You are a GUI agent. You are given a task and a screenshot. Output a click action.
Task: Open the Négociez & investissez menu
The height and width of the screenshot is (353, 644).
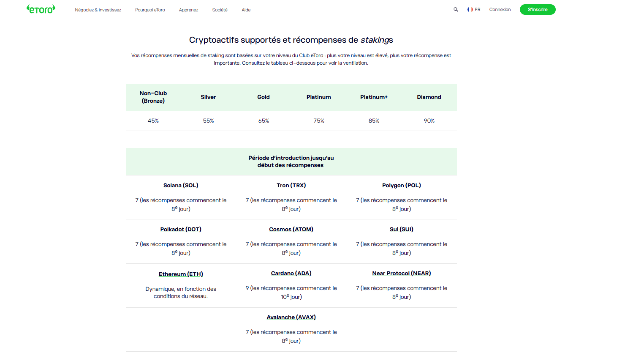98,10
